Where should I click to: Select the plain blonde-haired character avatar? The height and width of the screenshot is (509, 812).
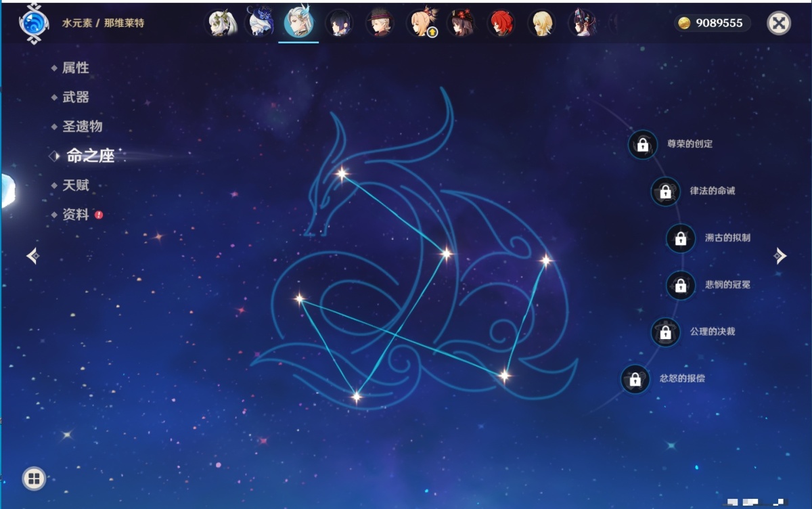click(541, 23)
